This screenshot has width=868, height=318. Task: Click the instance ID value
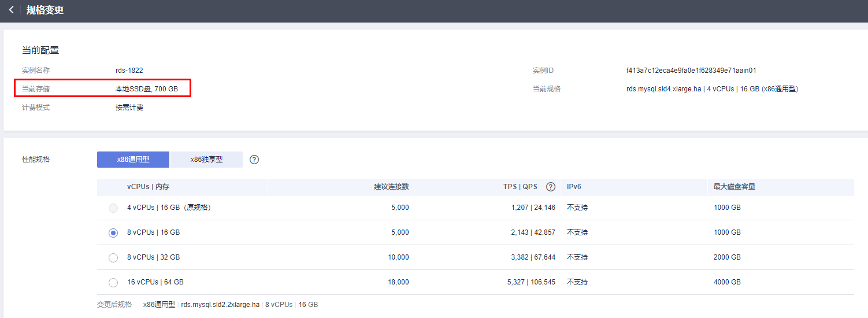tap(687, 71)
